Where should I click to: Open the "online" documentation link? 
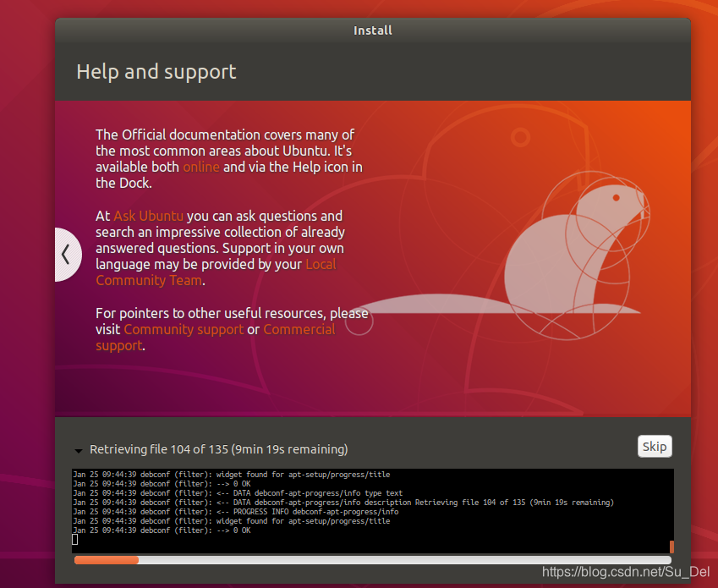(x=200, y=167)
